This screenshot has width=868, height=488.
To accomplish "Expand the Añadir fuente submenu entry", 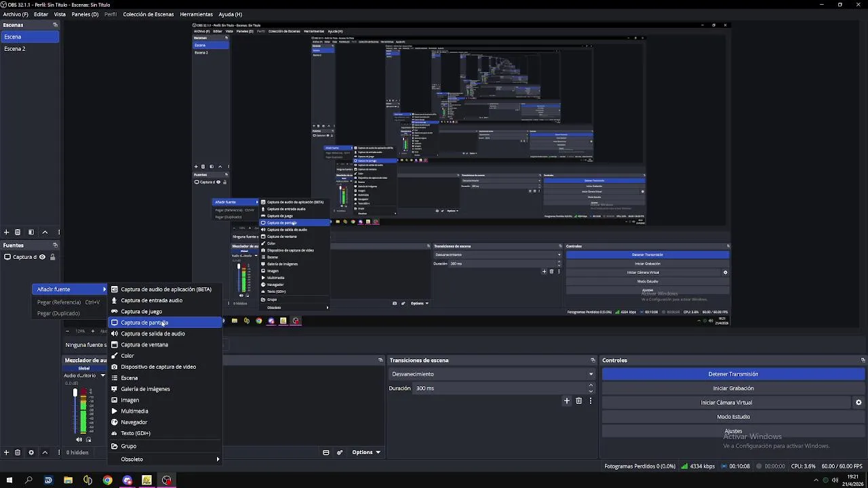I will click(71, 289).
